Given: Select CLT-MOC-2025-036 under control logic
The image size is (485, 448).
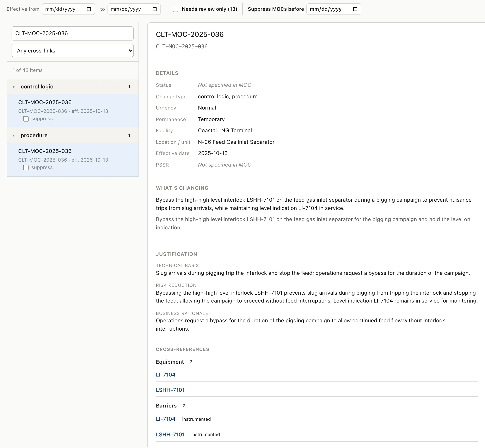Looking at the screenshot, I should (x=73, y=111).
